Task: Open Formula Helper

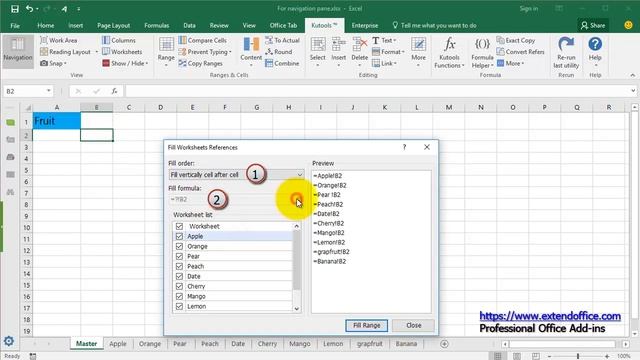Action: (x=482, y=52)
